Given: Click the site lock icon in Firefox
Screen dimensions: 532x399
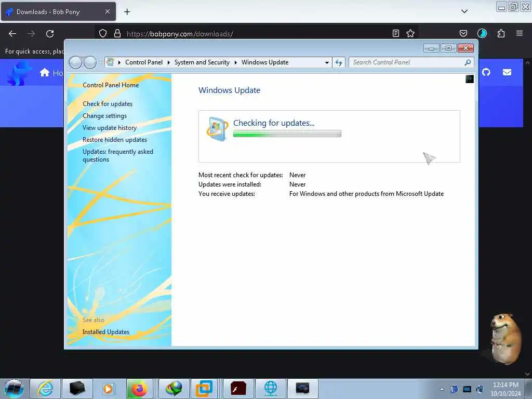Looking at the screenshot, I should pos(117,34).
